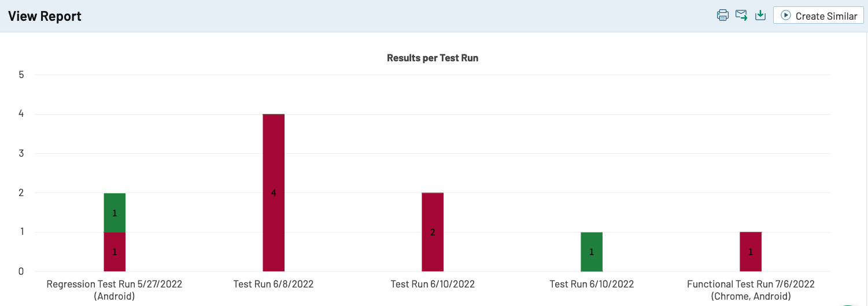The width and height of the screenshot is (868, 306).
Task: Click the y-axis label 5
Action: (x=21, y=75)
